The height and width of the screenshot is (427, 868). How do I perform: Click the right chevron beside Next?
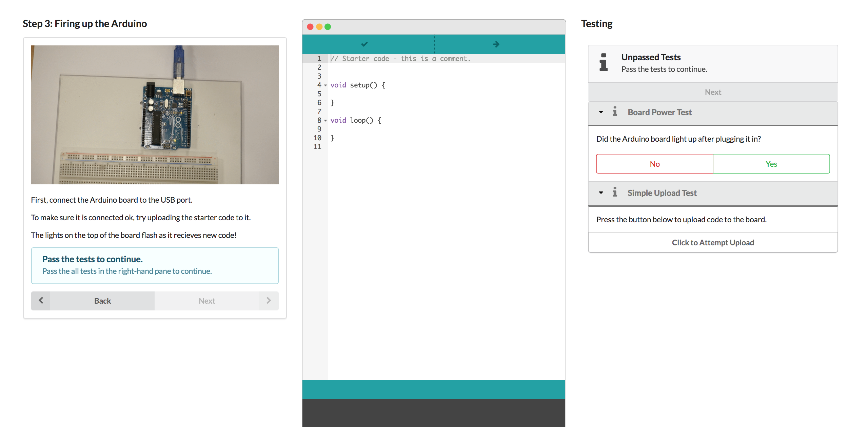[x=269, y=301]
